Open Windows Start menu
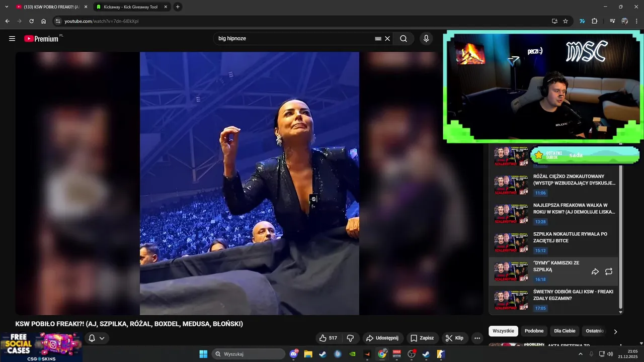 [203, 354]
